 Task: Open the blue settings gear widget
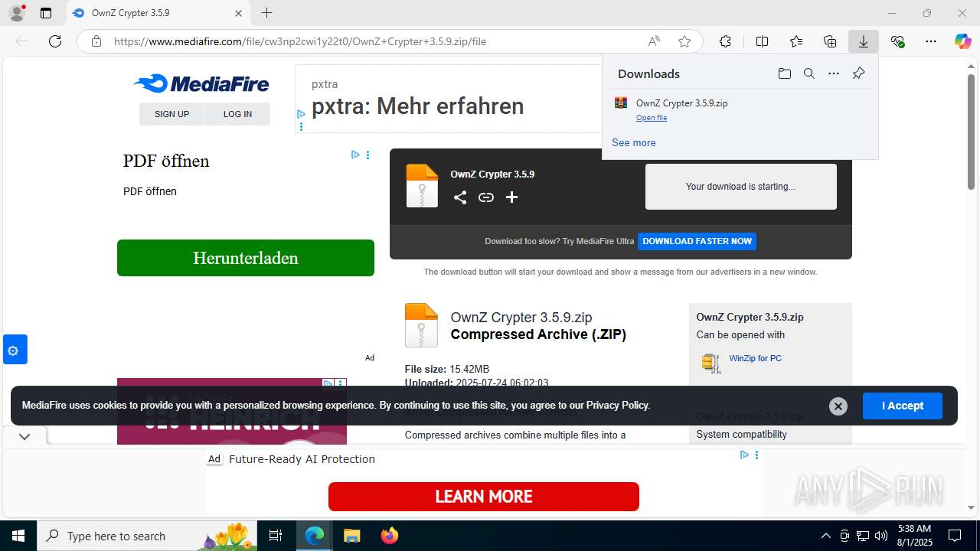[13, 350]
